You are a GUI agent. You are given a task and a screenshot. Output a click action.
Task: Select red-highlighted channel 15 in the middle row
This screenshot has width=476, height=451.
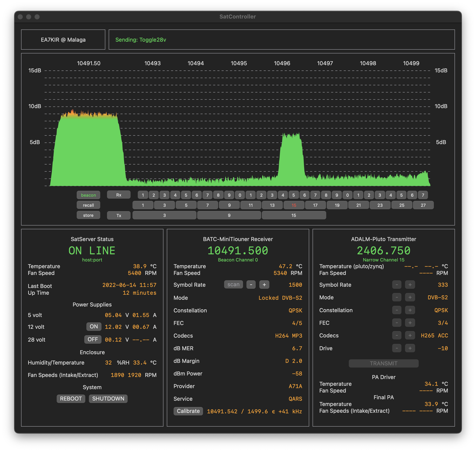294,205
